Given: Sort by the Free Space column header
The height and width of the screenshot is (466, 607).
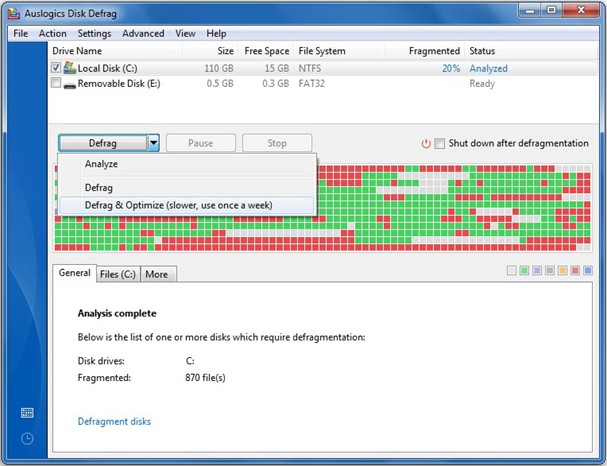Looking at the screenshot, I should coord(264,51).
